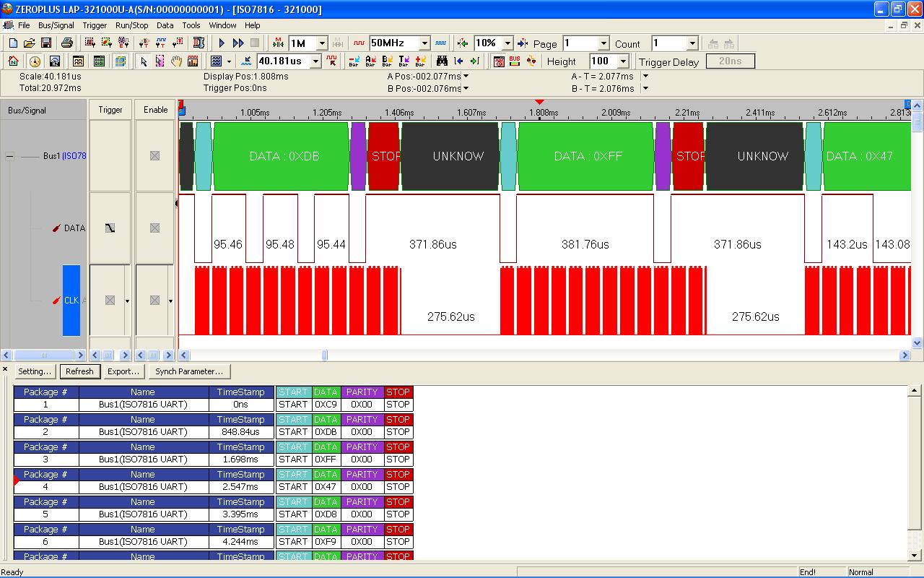Image resolution: width=924 pixels, height=578 pixels.
Task: Click the Bus/Signal panel left scroll arrow
Action: pyautogui.click(x=6, y=355)
